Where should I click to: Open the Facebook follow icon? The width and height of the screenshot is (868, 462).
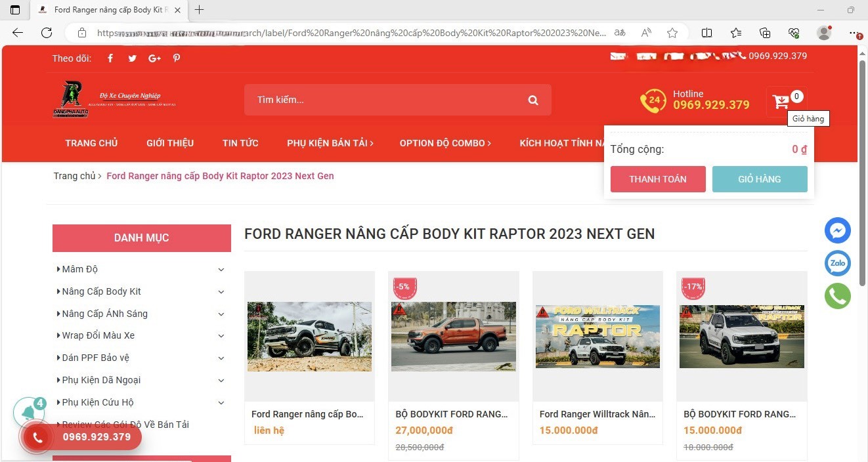click(x=110, y=58)
